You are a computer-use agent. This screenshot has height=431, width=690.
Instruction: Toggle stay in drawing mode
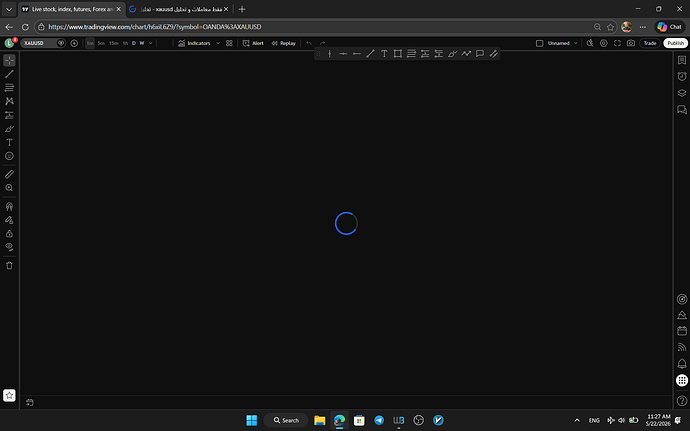9,220
